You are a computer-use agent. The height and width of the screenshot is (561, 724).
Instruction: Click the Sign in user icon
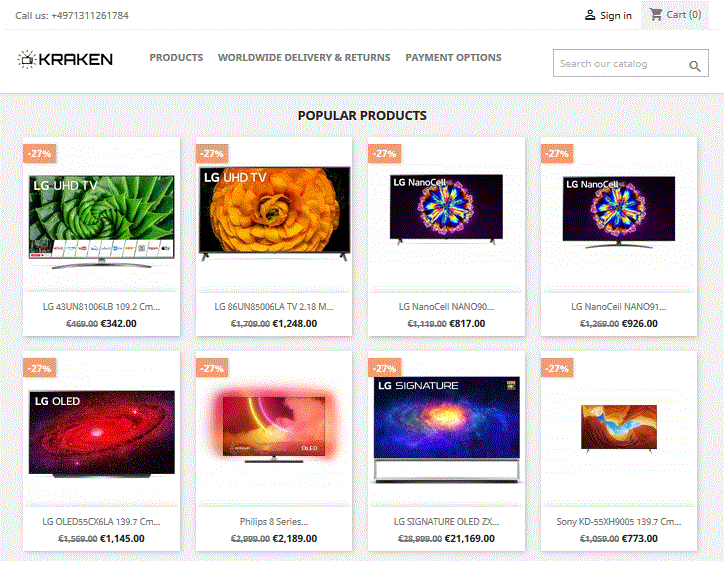(590, 15)
